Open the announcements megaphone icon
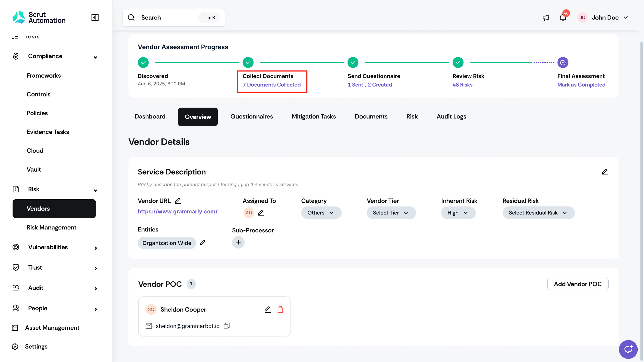 point(546,17)
